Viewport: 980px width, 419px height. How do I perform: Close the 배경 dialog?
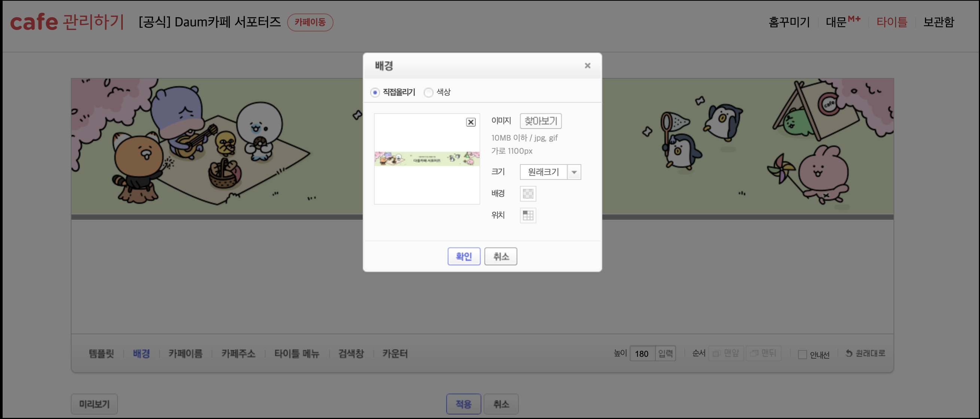click(x=587, y=66)
